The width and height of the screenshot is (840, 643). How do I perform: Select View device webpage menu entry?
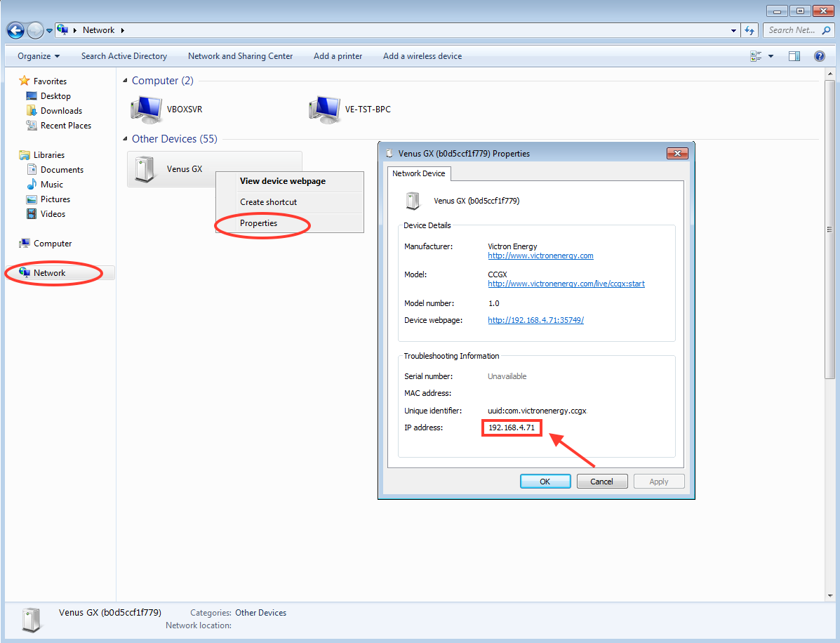tap(283, 181)
